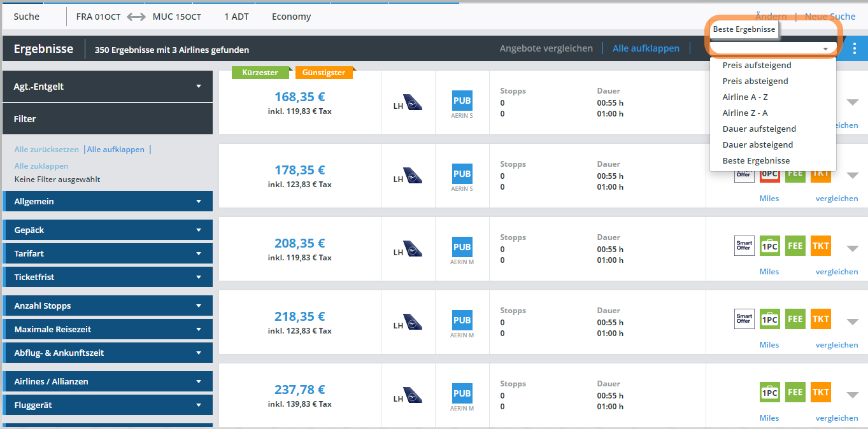Image resolution: width=868 pixels, height=429 pixels.
Task: Open the three-dot options menu
Action: tap(854, 48)
